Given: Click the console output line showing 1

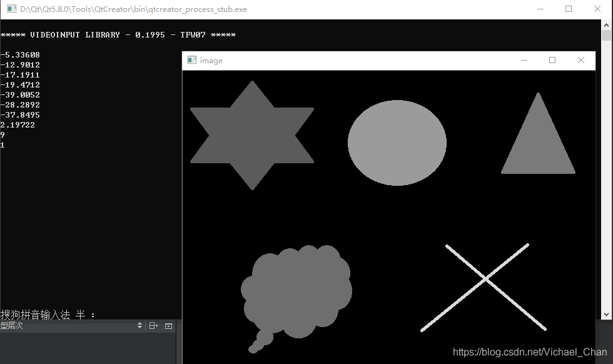Looking at the screenshot, I should [x=3, y=145].
